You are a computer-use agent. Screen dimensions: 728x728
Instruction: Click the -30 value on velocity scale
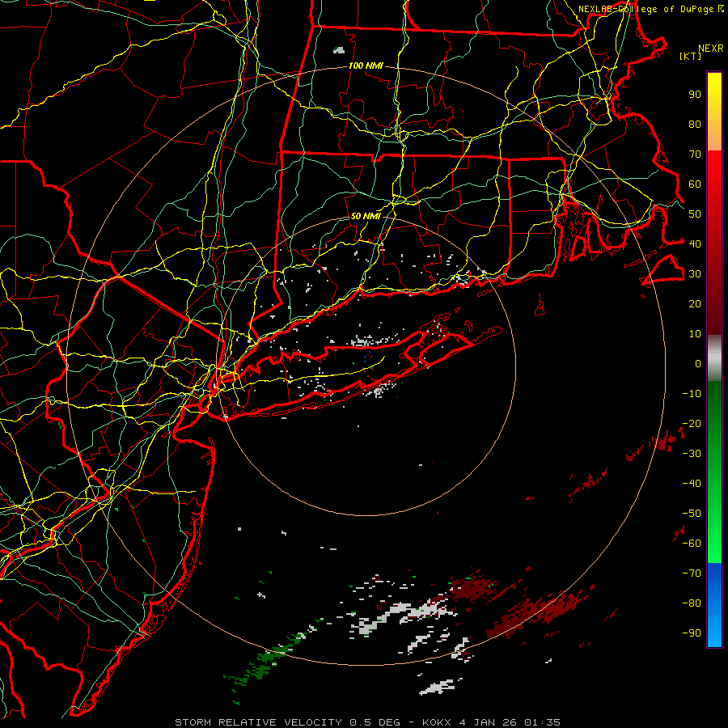tap(692, 454)
